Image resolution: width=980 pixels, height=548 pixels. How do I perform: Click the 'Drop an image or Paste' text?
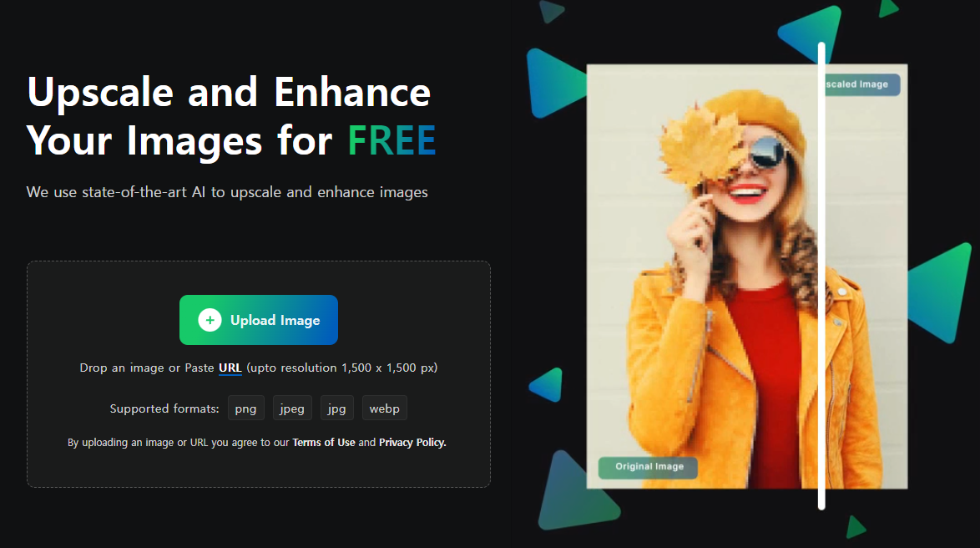[147, 368]
